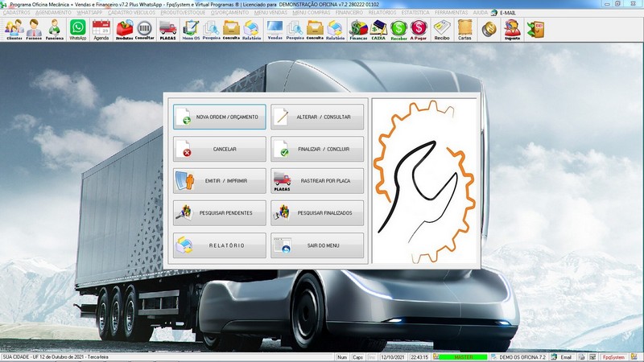Viewport: 644px width, 362px height.
Task: Click the E-MAIL globe icon in menu bar
Action: pyautogui.click(x=494, y=13)
